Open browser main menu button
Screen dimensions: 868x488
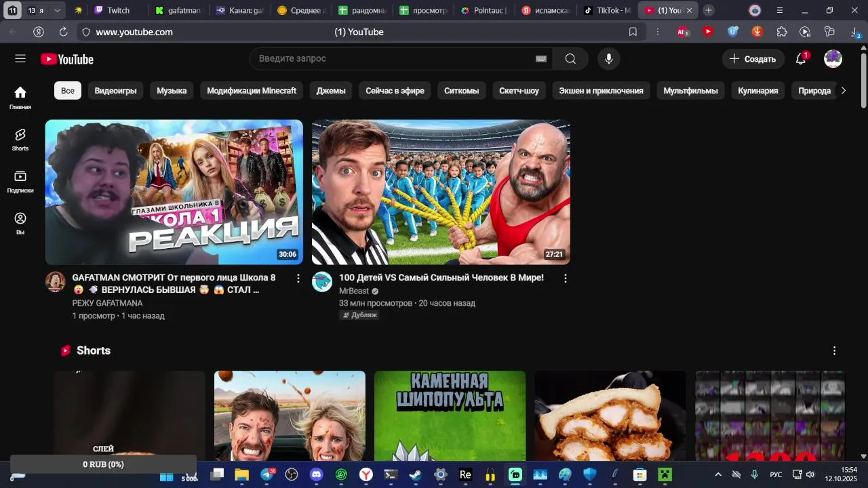(x=779, y=10)
